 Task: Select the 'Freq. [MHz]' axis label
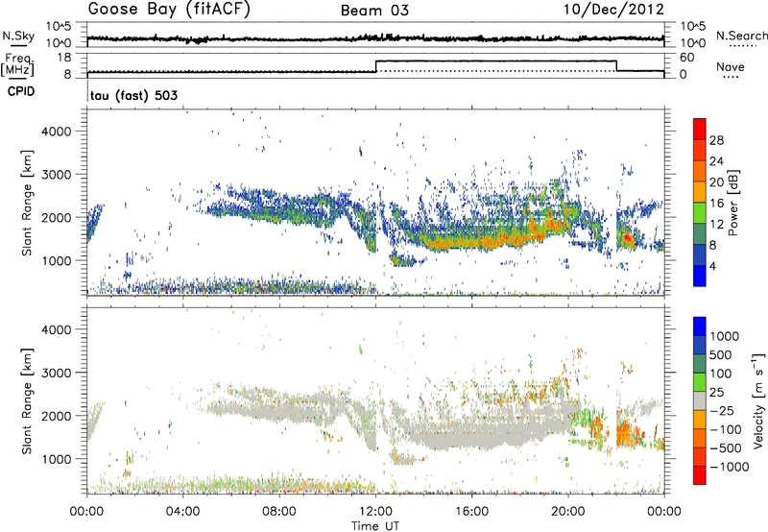pyautogui.click(x=18, y=65)
